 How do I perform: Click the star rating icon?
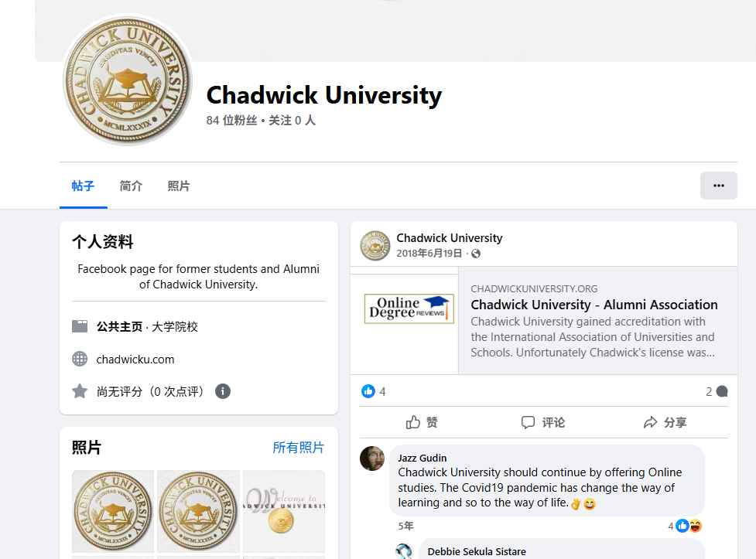click(80, 391)
